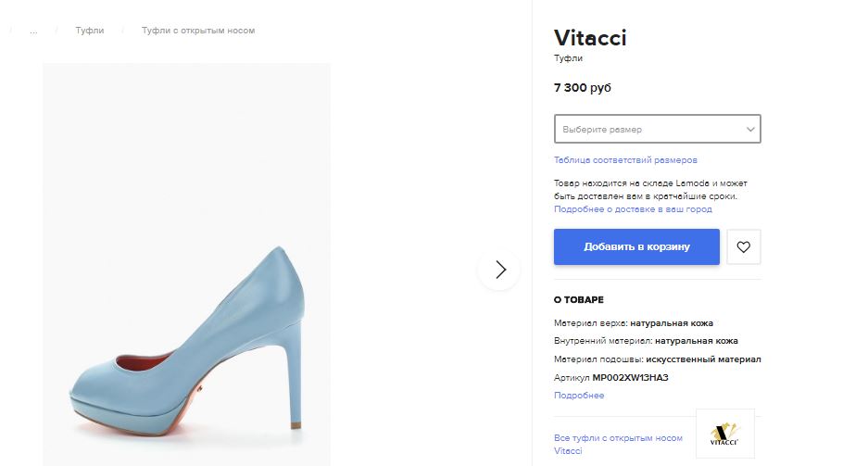Expand size dropdown chevron arrow
Viewport: 868px width, 466px height.
(750, 130)
